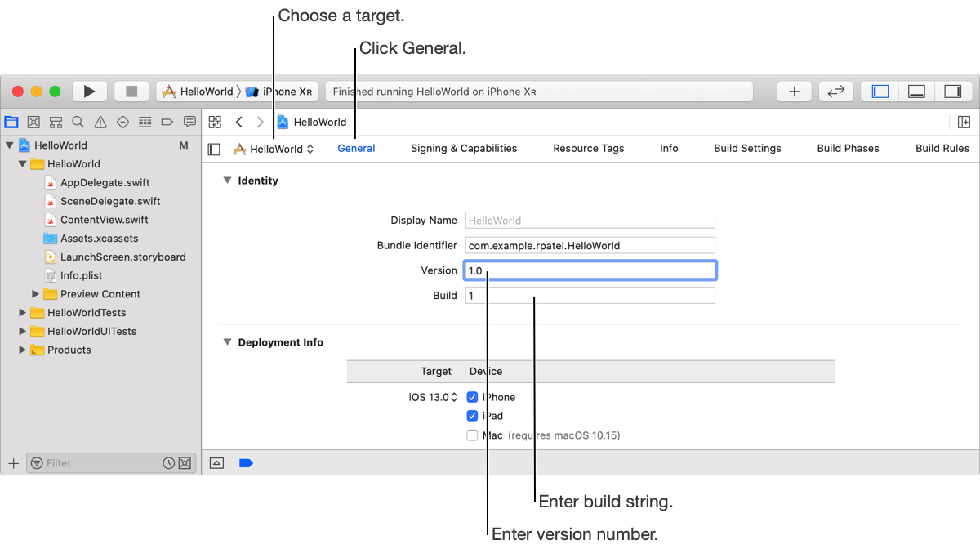Show the Inspectors panel
This screenshot has width=980, height=549.
click(x=953, y=91)
